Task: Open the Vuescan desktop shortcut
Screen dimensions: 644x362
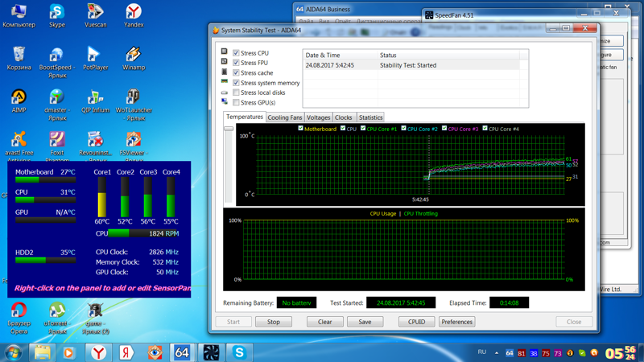Action: click(x=95, y=15)
